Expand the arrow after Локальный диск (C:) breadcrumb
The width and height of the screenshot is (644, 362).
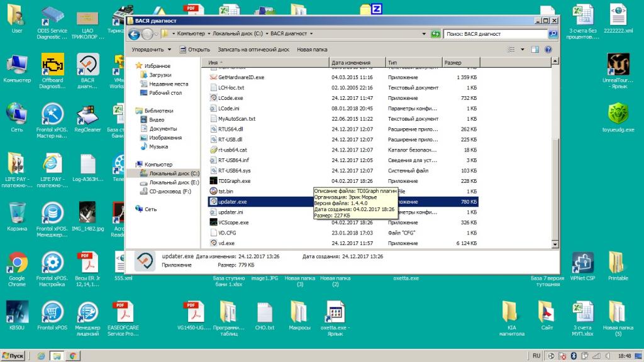coord(267,34)
